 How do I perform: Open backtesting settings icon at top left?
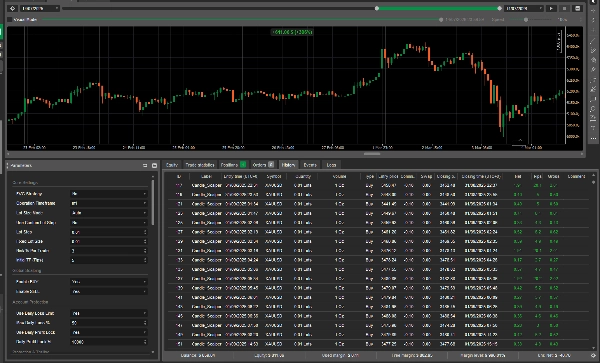13,8
